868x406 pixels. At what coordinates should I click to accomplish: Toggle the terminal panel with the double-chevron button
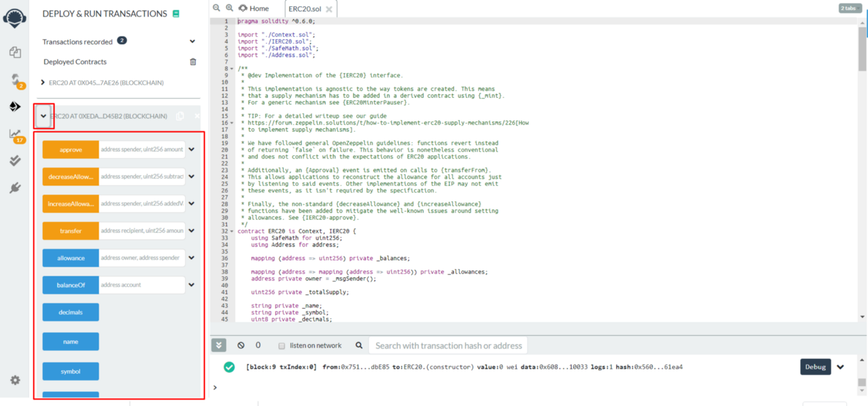pos(219,345)
